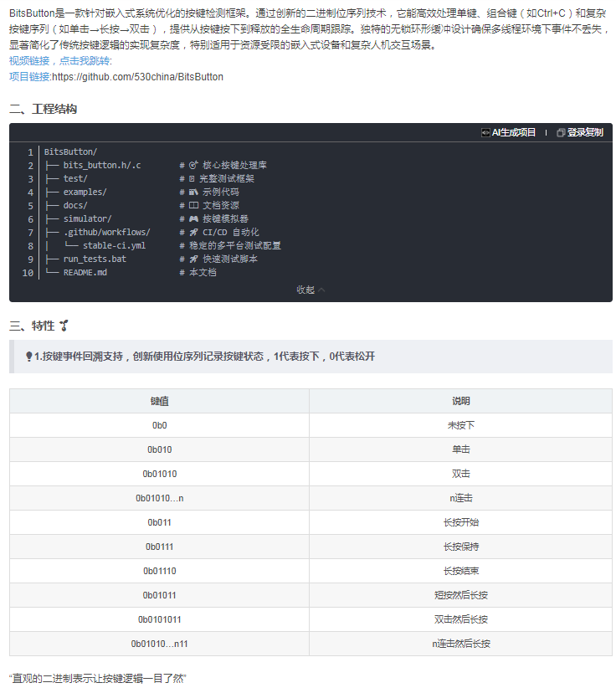Viewport: 616px width, 688px height.
Task: Click the n连击 table cell
Action: [x=460, y=498]
